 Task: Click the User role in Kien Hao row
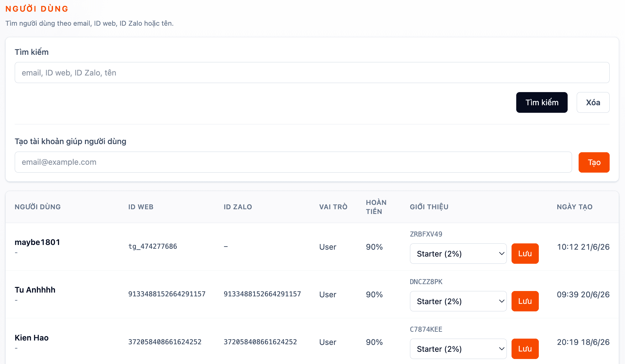(328, 342)
